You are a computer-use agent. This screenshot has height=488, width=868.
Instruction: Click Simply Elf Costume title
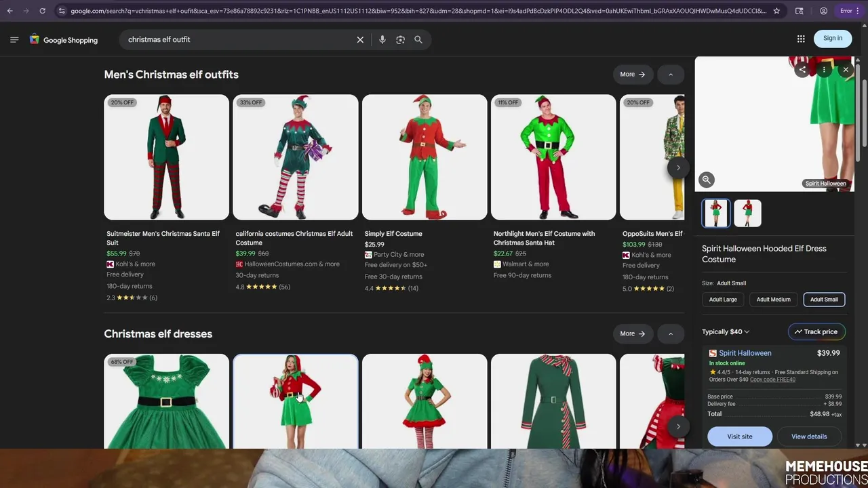point(393,234)
